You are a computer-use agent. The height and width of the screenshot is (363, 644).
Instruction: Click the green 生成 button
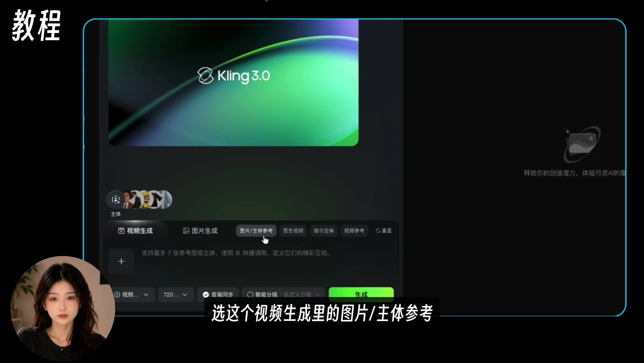pyautogui.click(x=361, y=294)
